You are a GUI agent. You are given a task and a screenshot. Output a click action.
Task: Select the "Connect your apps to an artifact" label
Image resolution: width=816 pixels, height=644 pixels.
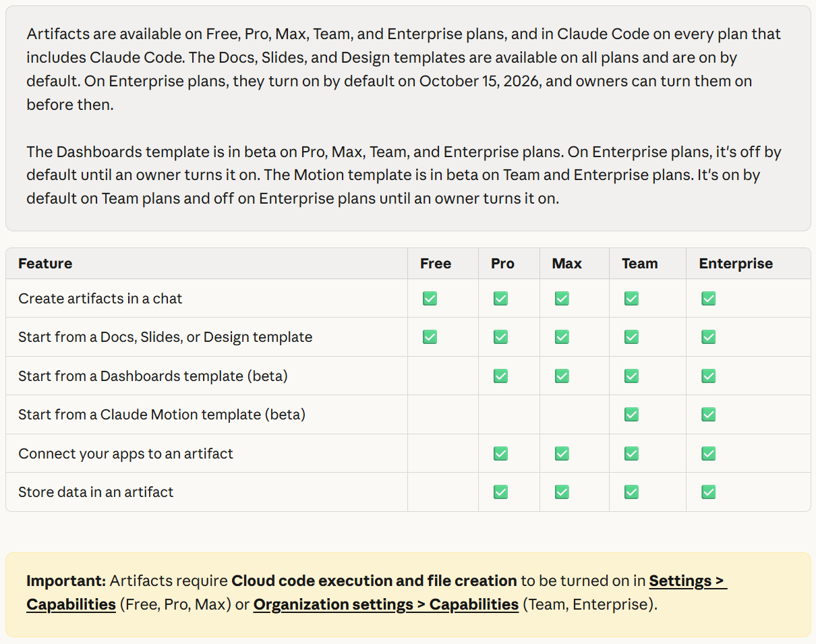[x=125, y=453]
